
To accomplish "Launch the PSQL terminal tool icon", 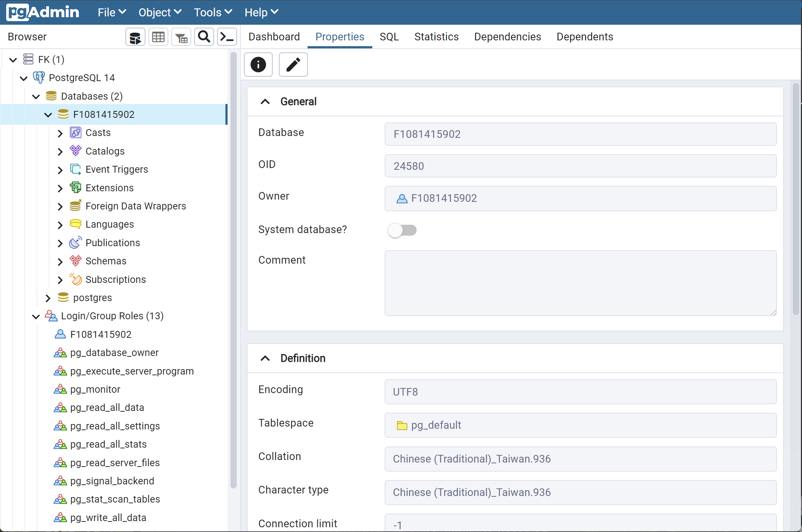I will [x=227, y=37].
